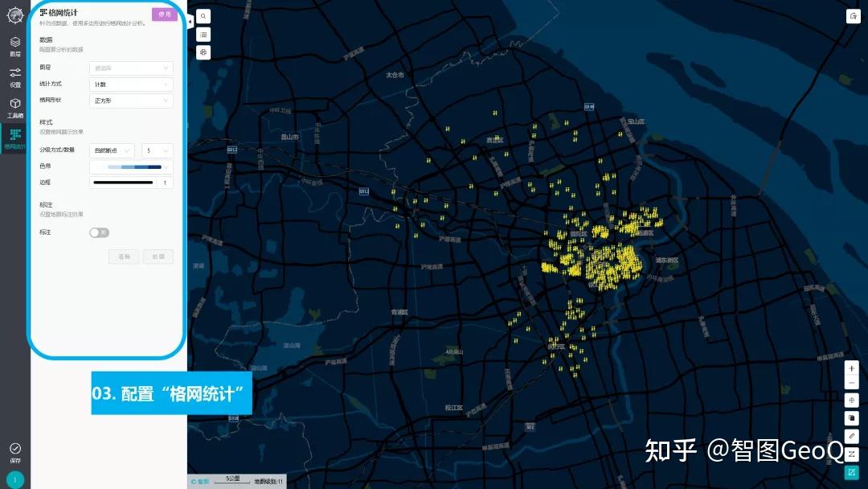Click the 昆山市 city label on map
Image resolution: width=868 pixels, height=489 pixels.
point(289,137)
